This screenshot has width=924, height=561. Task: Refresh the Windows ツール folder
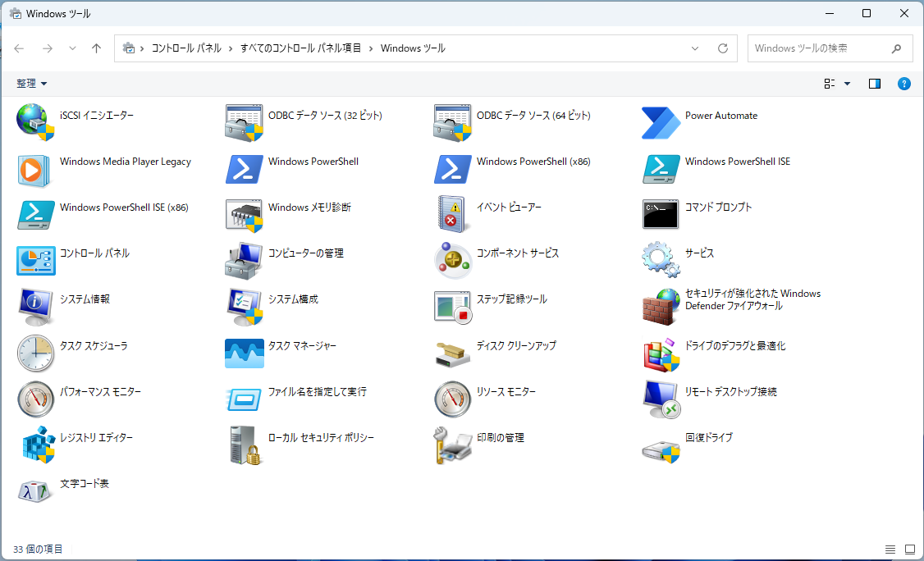point(722,48)
